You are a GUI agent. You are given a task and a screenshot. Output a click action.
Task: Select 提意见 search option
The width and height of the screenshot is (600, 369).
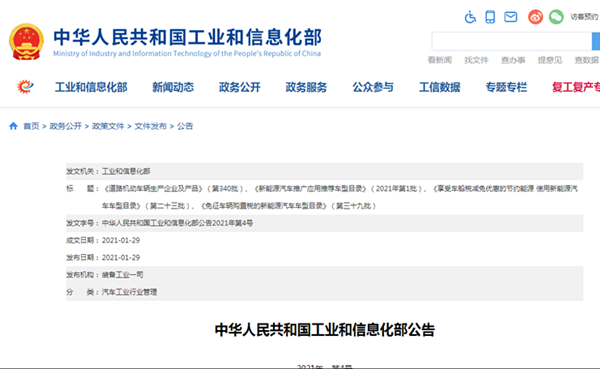[550, 60]
